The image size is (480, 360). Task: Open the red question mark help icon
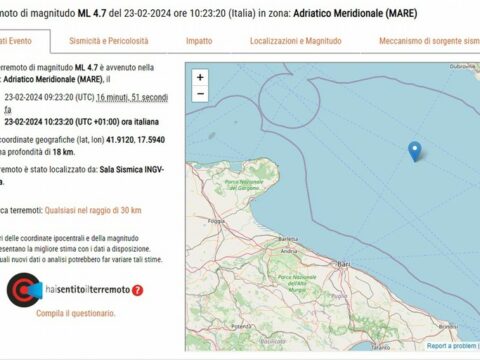click(137, 290)
